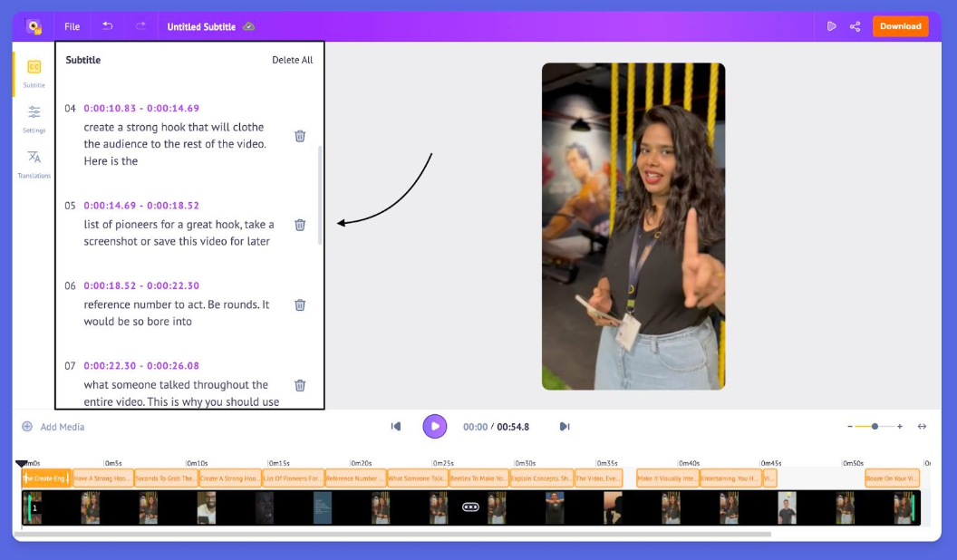
Task: Select the 'The Video, Eve...' subtitle clip
Action: click(x=598, y=478)
